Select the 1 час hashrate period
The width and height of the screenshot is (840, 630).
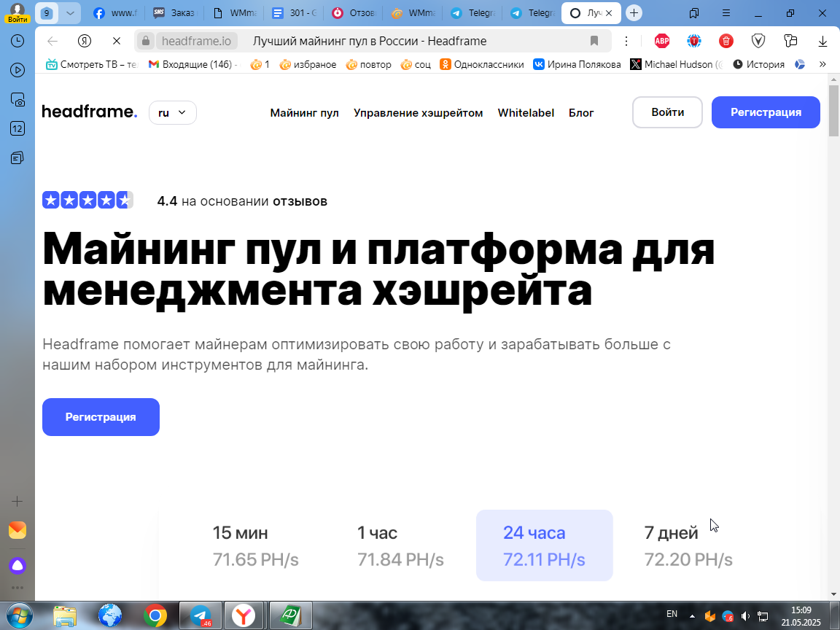[400, 546]
